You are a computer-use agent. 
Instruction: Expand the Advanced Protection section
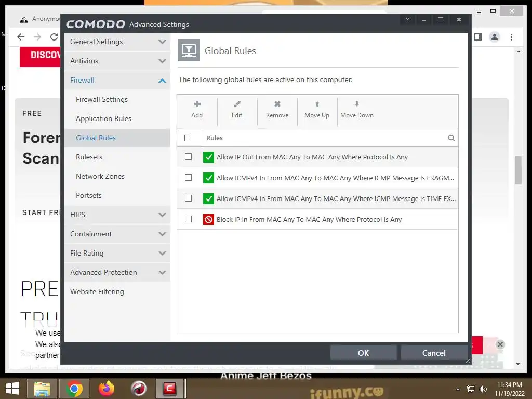click(x=117, y=272)
